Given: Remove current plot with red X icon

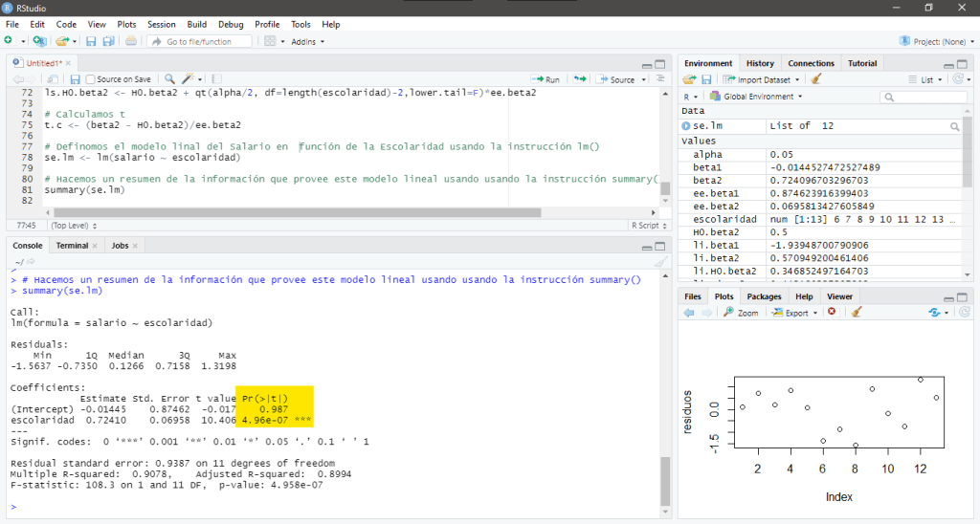Looking at the screenshot, I should tap(832, 313).
